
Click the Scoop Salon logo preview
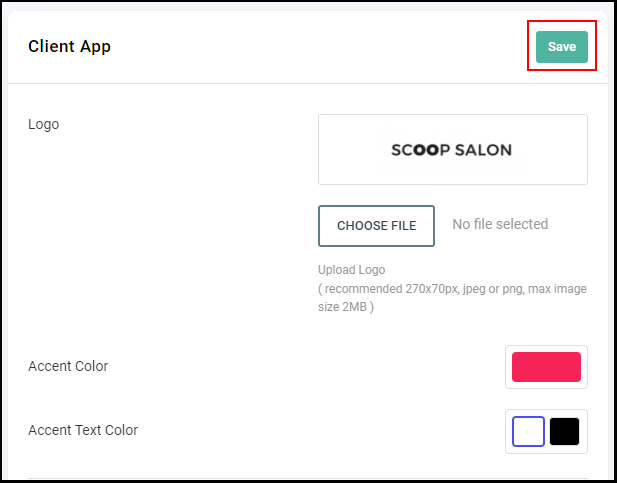point(453,150)
